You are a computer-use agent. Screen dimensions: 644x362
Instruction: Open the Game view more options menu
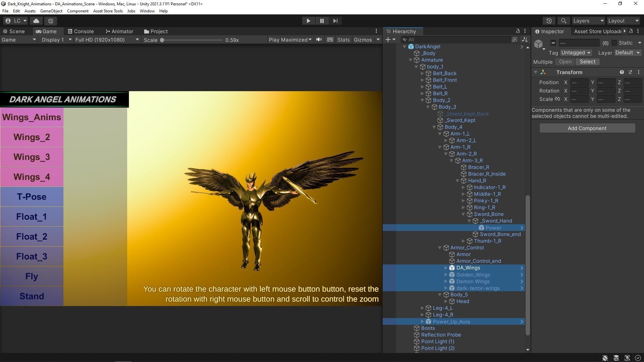(x=376, y=31)
